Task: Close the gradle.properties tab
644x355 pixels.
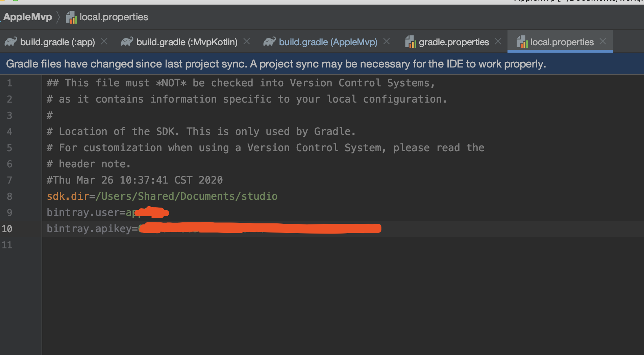Action: 498,42
